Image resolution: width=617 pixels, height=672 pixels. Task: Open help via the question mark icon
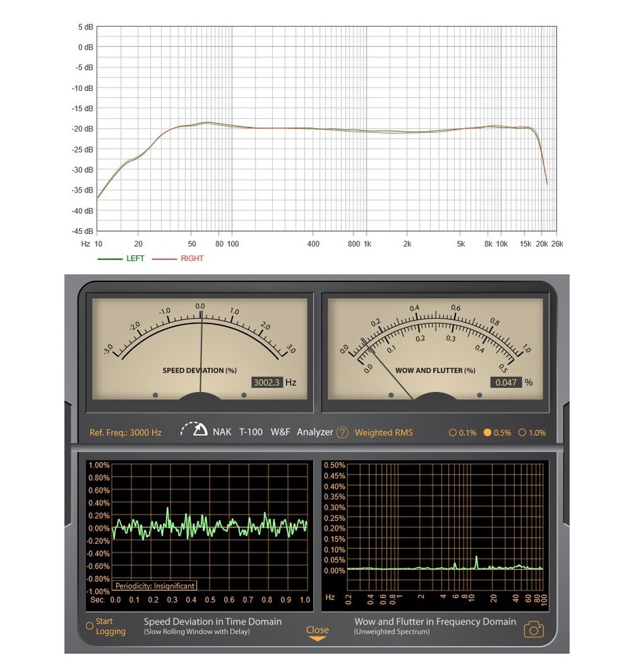click(x=342, y=433)
